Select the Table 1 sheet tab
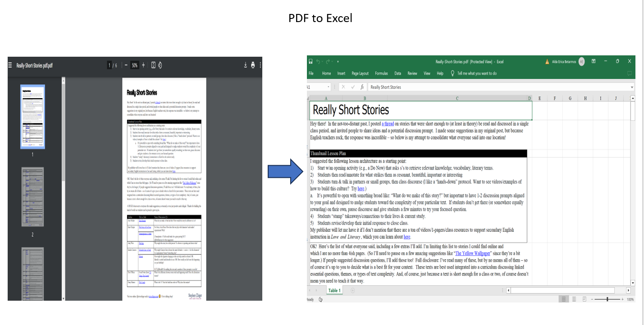Image resolution: width=644 pixels, height=325 pixels. pyautogui.click(x=334, y=290)
